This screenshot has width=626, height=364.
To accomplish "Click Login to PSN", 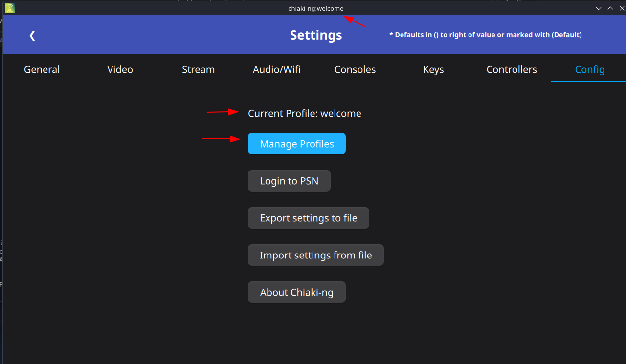I will point(289,181).
